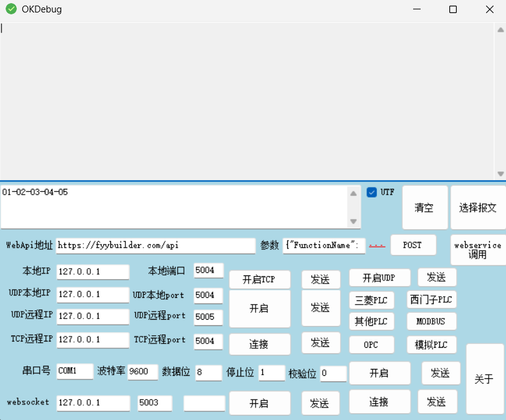Click the OKDebug green checkmark app icon

pyautogui.click(x=11, y=9)
